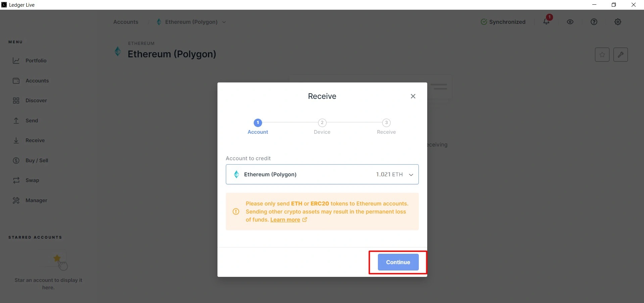Open the Portfolio section

[36, 61]
